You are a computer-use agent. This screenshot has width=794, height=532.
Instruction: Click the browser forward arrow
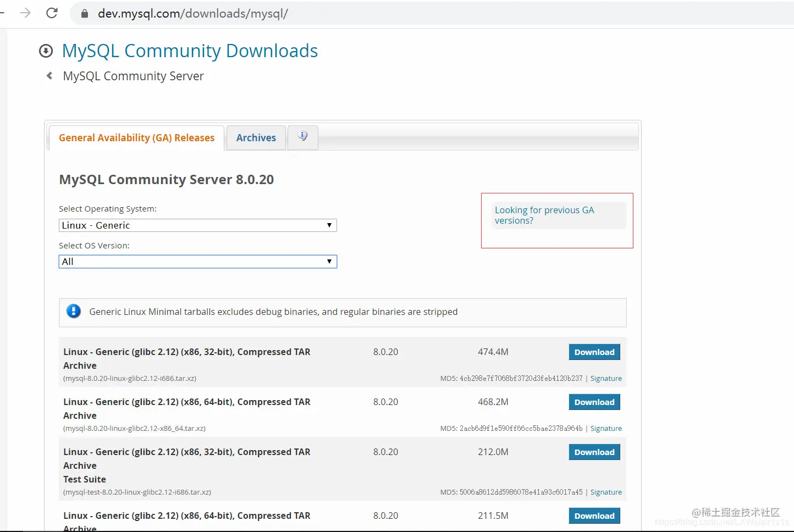tap(25, 13)
